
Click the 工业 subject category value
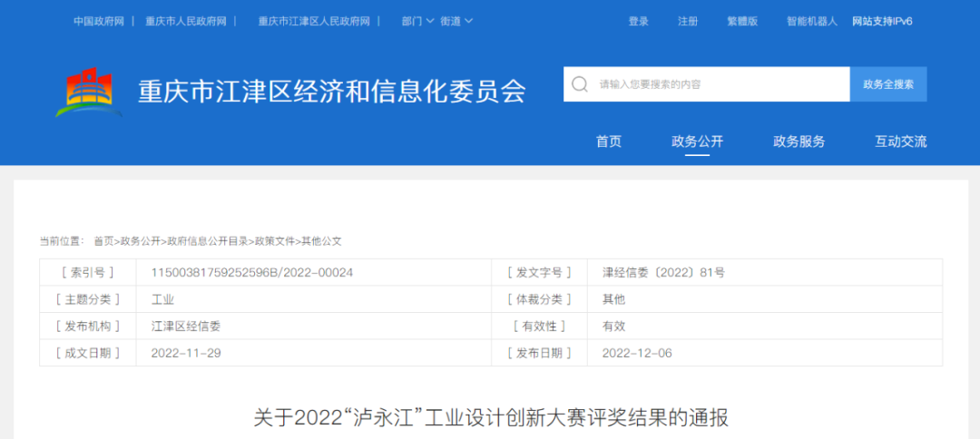pyautogui.click(x=162, y=299)
